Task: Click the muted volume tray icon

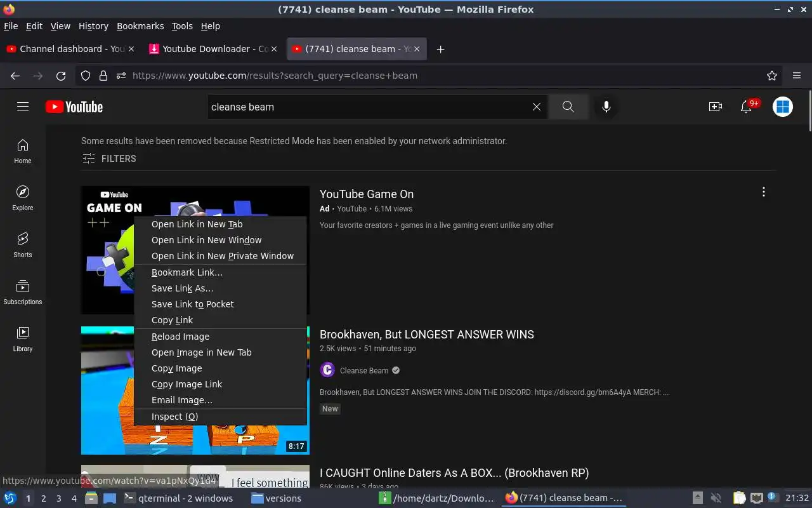Action: click(x=716, y=498)
